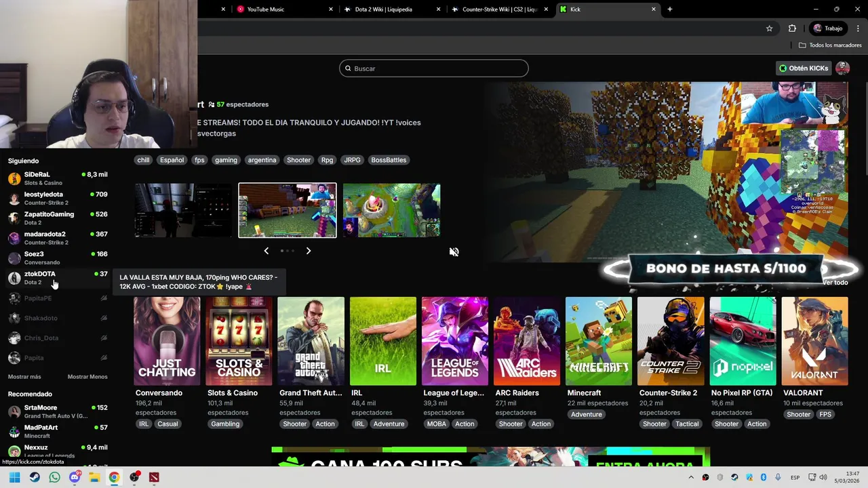Click Papita's avatar in the sidebar
868x488 pixels.
click(14, 358)
